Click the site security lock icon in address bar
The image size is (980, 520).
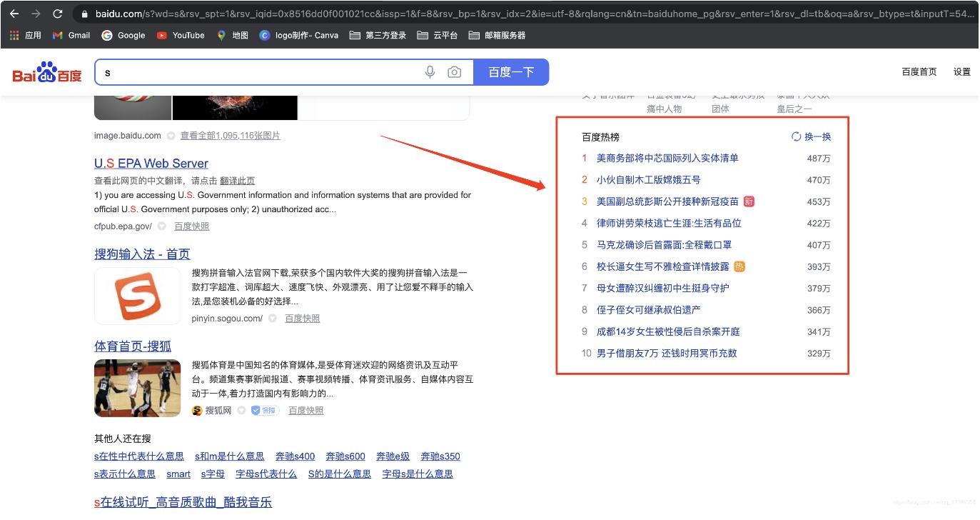85,13
